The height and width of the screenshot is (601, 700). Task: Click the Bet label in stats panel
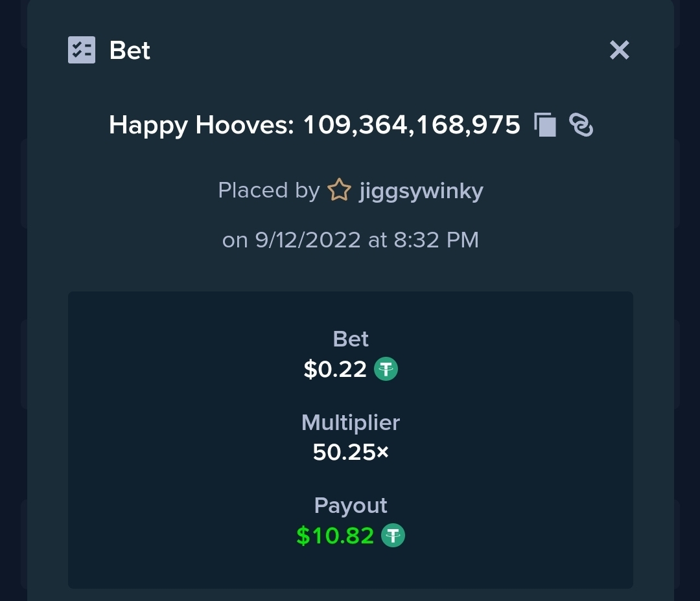[x=351, y=339]
